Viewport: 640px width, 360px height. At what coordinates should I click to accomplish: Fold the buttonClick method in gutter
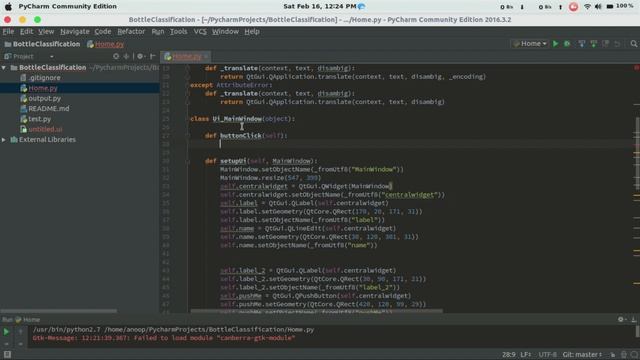pyautogui.click(x=187, y=136)
